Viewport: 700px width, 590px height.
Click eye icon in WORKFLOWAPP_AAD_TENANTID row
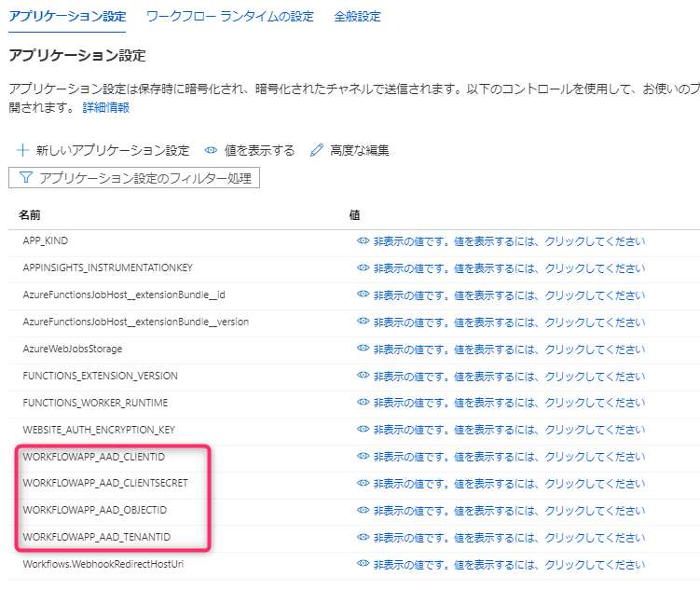[x=363, y=537]
